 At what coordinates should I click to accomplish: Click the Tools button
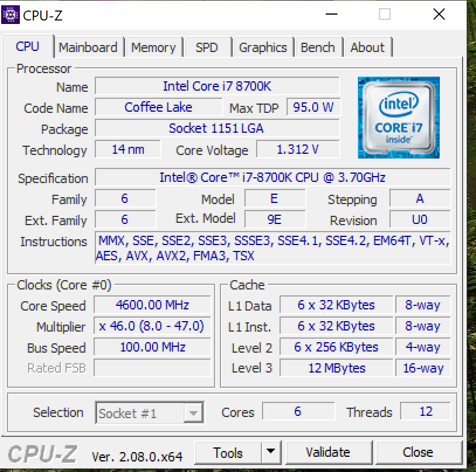228,452
